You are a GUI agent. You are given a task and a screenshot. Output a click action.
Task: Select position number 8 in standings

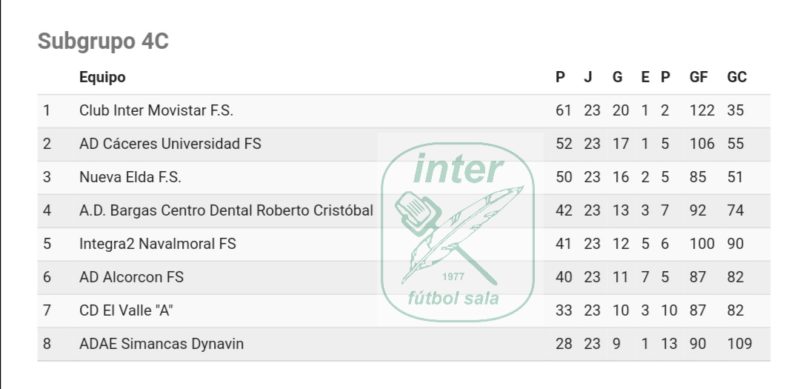click(47, 344)
